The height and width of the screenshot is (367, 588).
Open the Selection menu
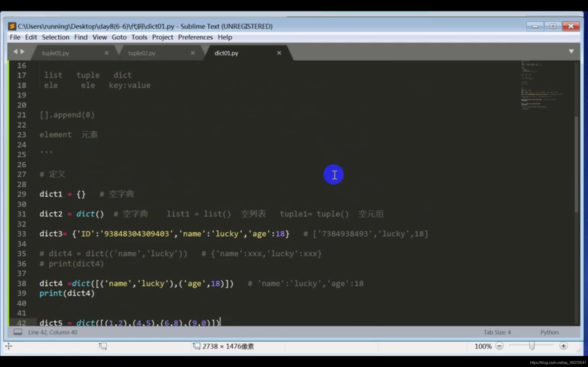[55, 37]
